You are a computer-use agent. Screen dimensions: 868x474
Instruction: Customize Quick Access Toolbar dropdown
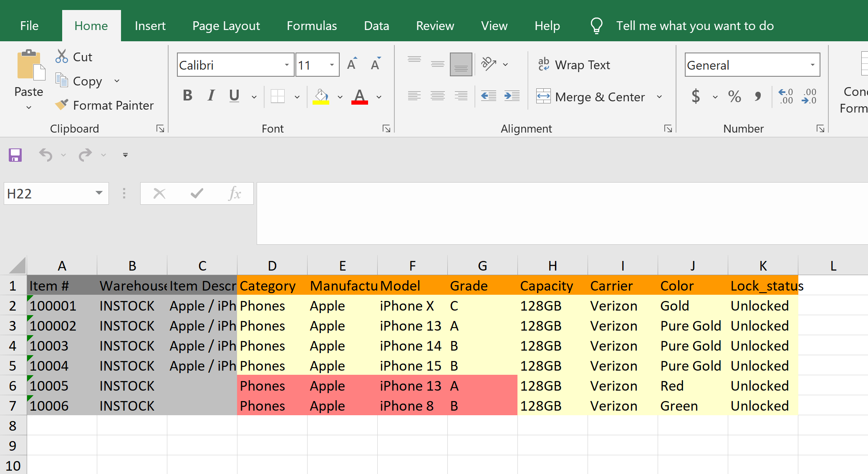click(125, 155)
